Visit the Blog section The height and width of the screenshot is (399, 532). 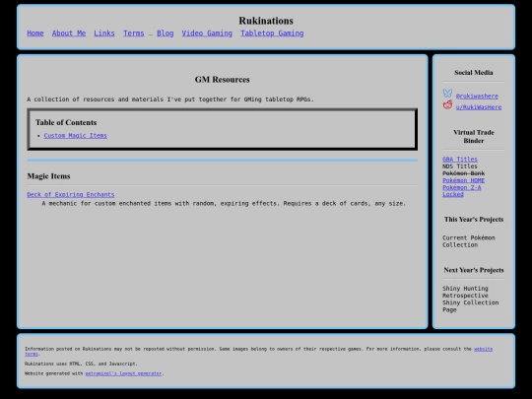[x=166, y=33]
